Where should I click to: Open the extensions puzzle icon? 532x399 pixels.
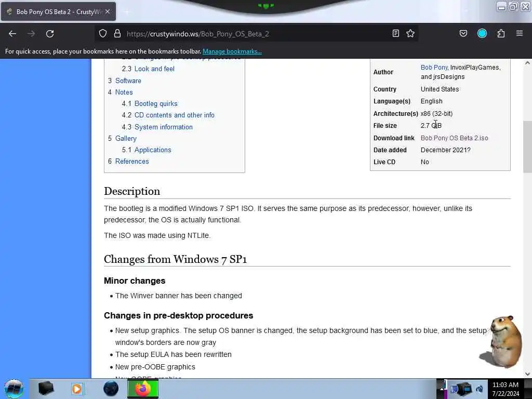(x=501, y=34)
